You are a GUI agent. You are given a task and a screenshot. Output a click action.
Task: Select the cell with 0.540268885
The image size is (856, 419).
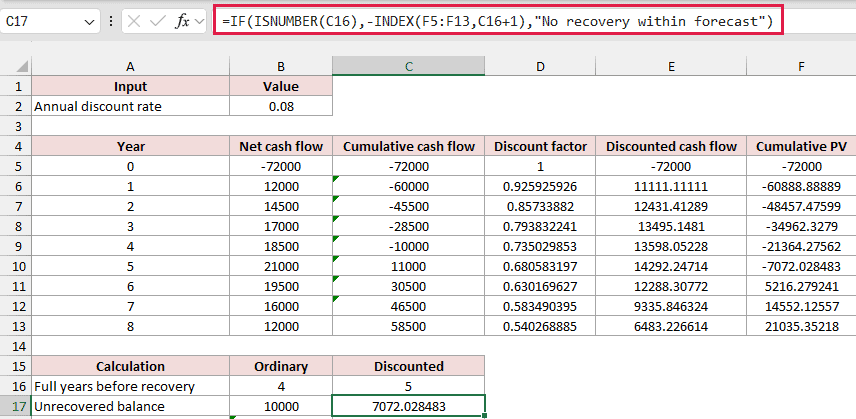pos(540,326)
